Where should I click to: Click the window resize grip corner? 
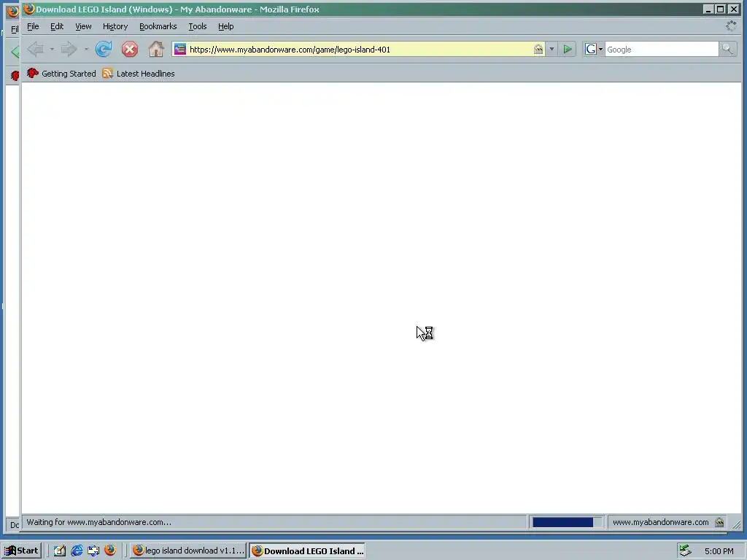point(737,524)
